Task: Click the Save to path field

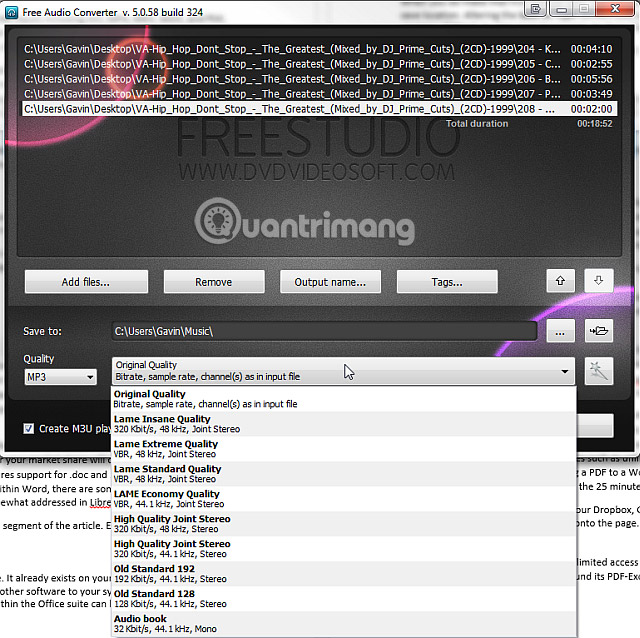Action: coord(324,331)
